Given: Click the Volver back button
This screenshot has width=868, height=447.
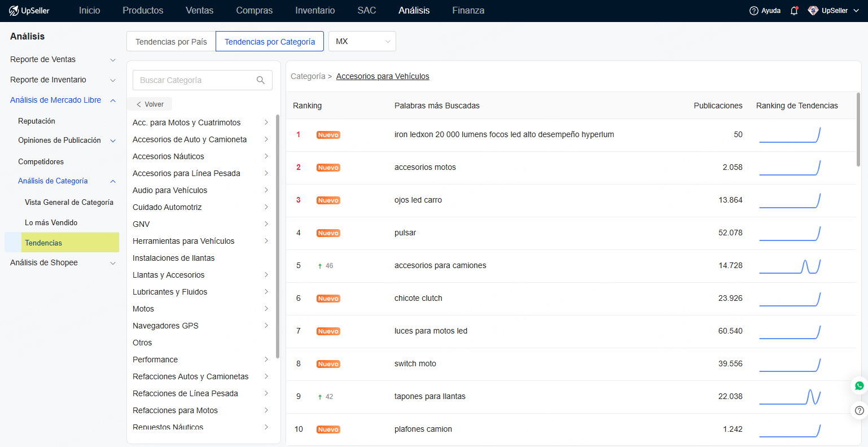Looking at the screenshot, I should pos(150,104).
